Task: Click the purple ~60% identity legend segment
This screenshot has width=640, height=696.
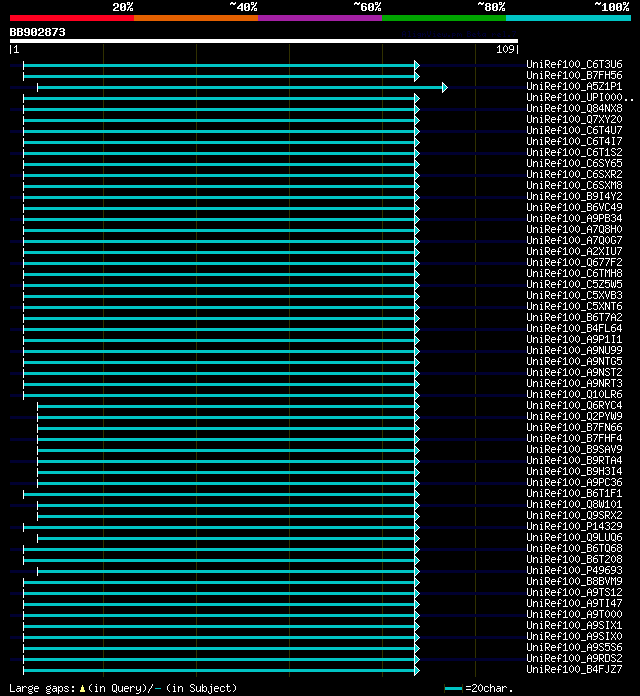Action: click(320, 18)
